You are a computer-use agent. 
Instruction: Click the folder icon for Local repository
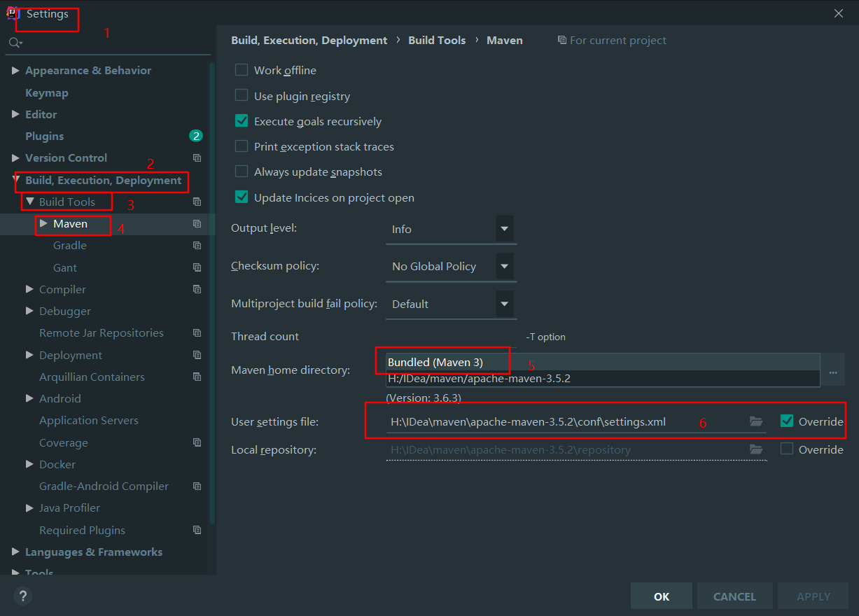tap(756, 449)
